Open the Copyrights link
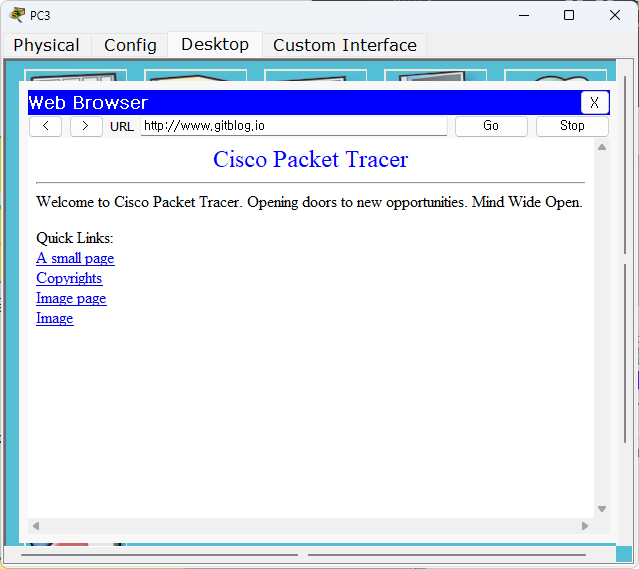Screen dimensions: 639x569 (69, 278)
